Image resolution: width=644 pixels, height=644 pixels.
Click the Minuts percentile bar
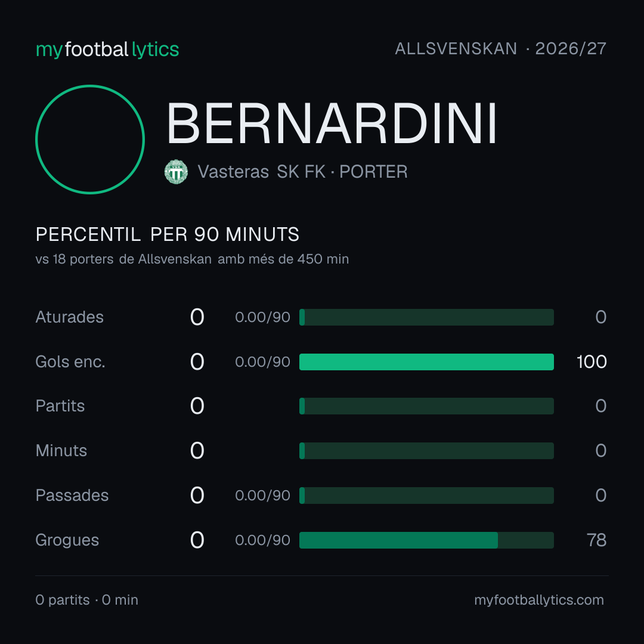coord(426,451)
